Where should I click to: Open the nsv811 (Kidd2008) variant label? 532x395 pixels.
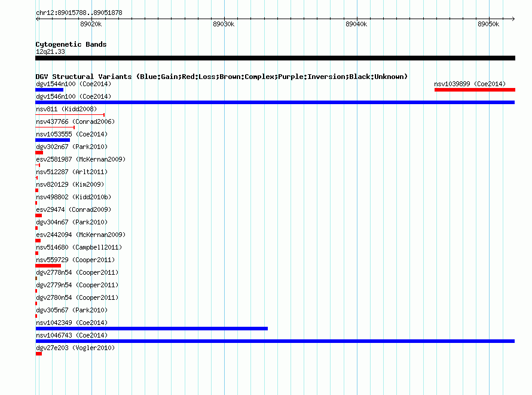66,109
